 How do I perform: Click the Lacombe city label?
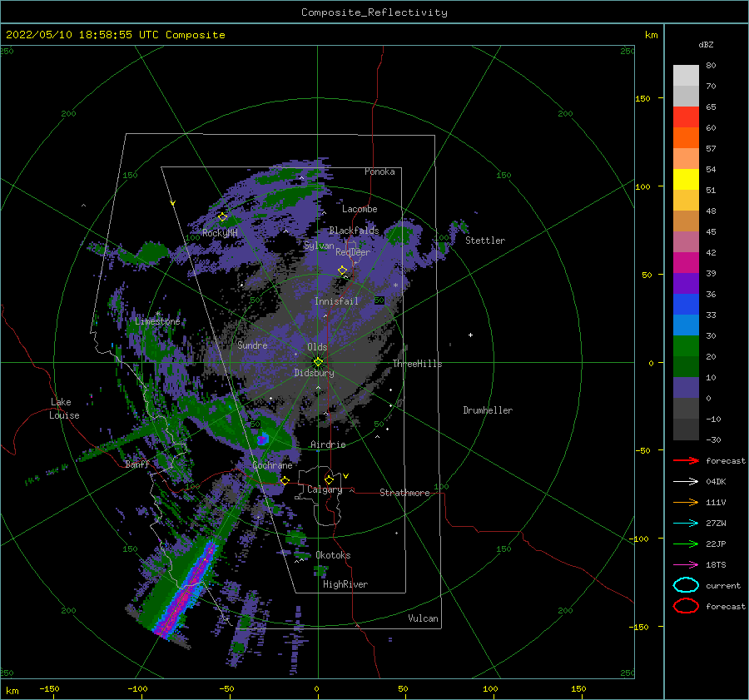click(360, 209)
